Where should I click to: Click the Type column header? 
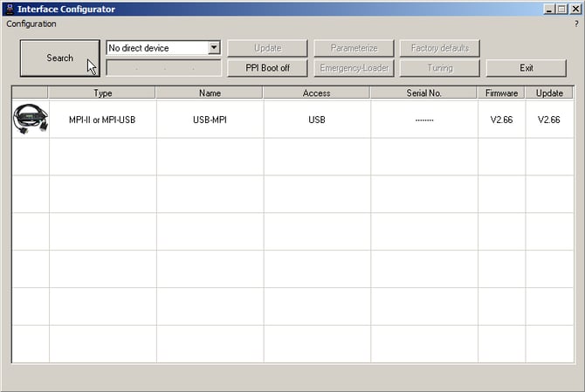(102, 93)
